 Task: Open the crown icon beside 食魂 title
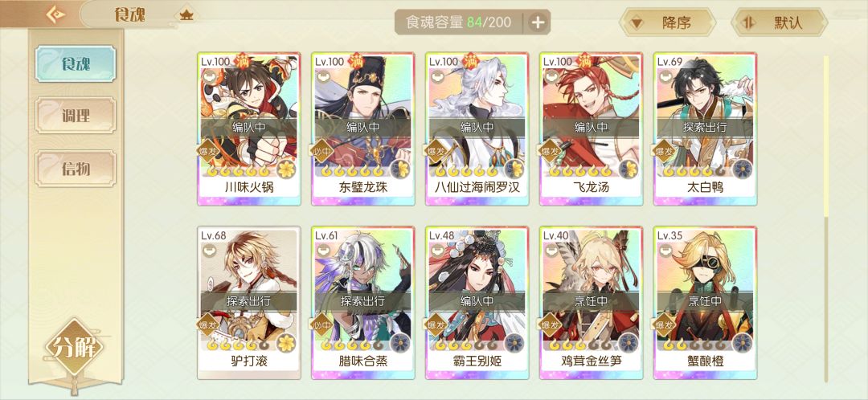(186, 14)
